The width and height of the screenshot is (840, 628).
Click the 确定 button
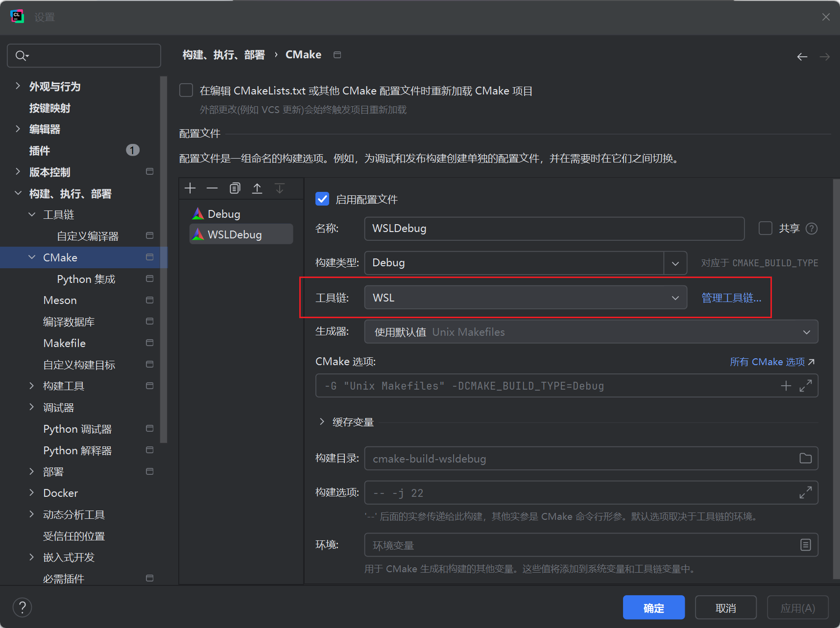[x=654, y=607]
